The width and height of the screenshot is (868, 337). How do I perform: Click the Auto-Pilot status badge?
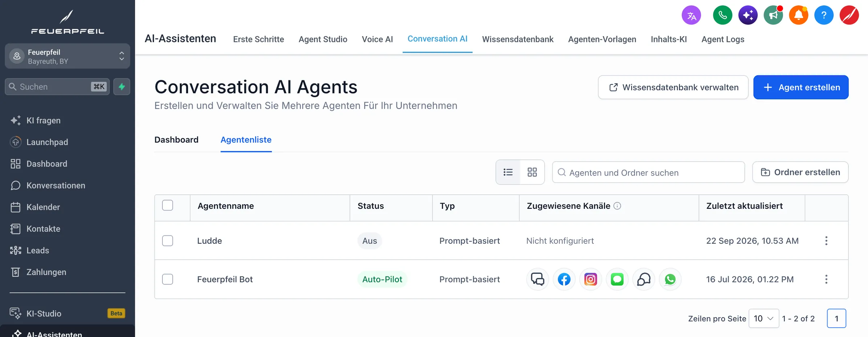[x=382, y=279]
